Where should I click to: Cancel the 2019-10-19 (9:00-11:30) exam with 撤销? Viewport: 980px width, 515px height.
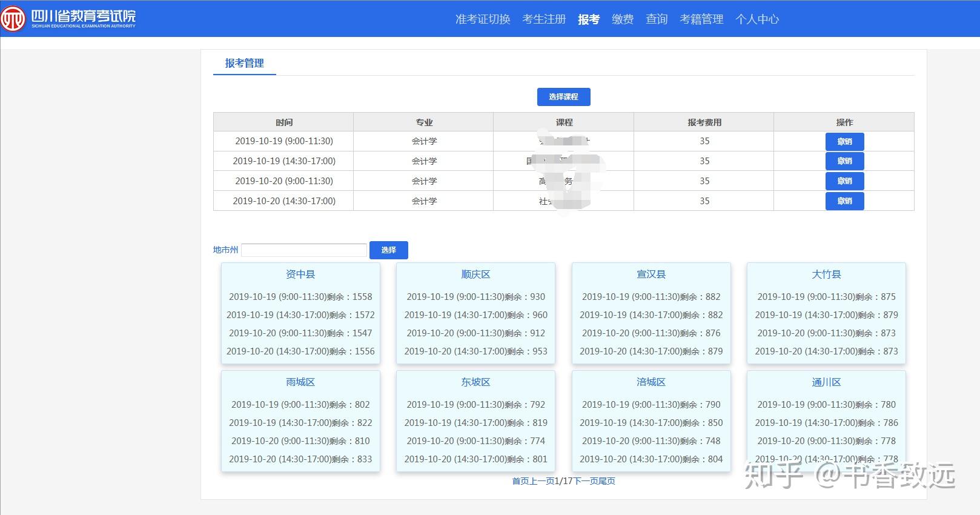(845, 141)
